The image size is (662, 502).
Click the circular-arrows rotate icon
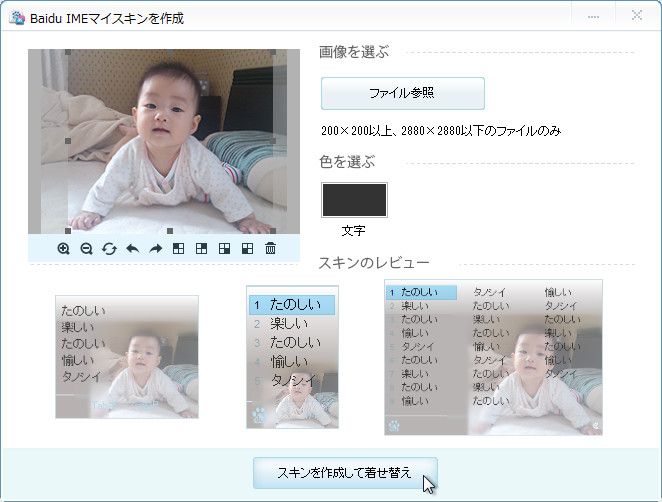109,249
